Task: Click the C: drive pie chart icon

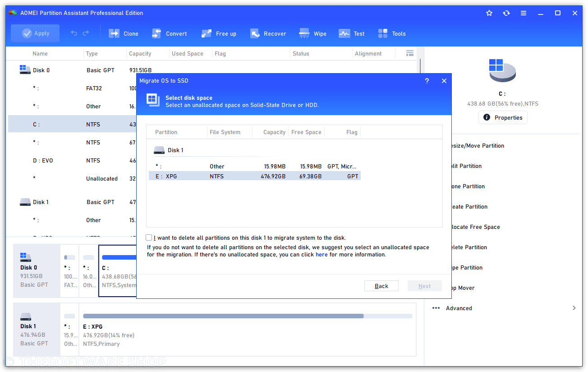Action: coord(502,70)
